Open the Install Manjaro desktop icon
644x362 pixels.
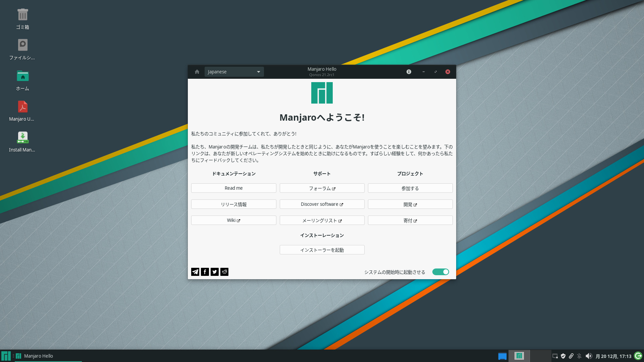[22, 138]
